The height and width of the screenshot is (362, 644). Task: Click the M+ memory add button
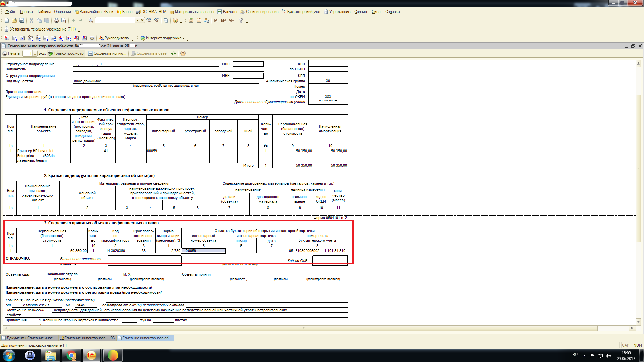tap(223, 21)
